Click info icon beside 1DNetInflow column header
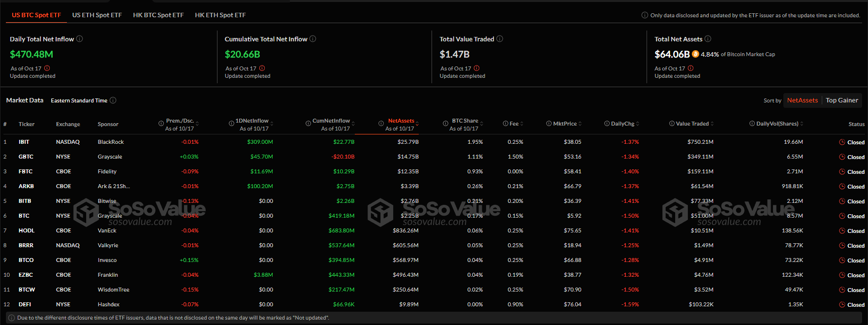Viewport: 868px width, 325px height. 232,124
